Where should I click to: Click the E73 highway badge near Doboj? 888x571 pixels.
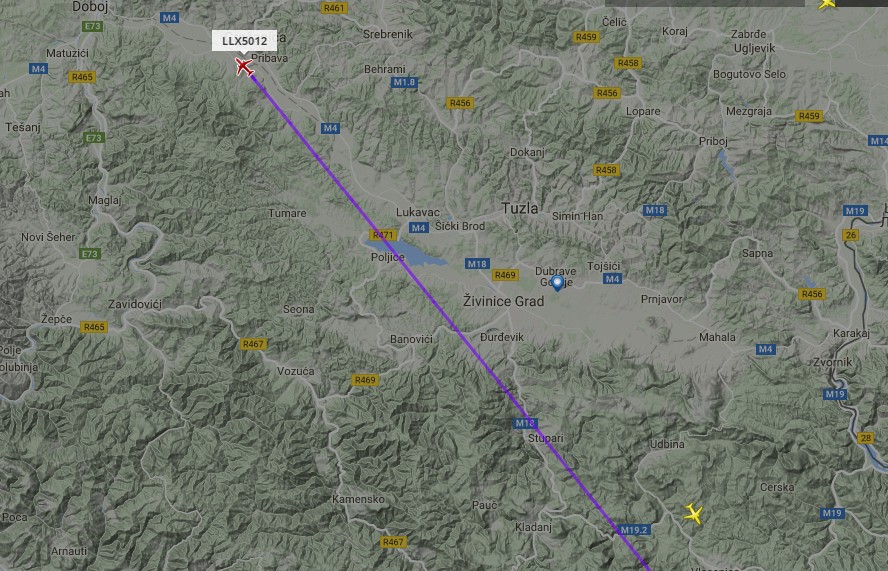coord(92,26)
